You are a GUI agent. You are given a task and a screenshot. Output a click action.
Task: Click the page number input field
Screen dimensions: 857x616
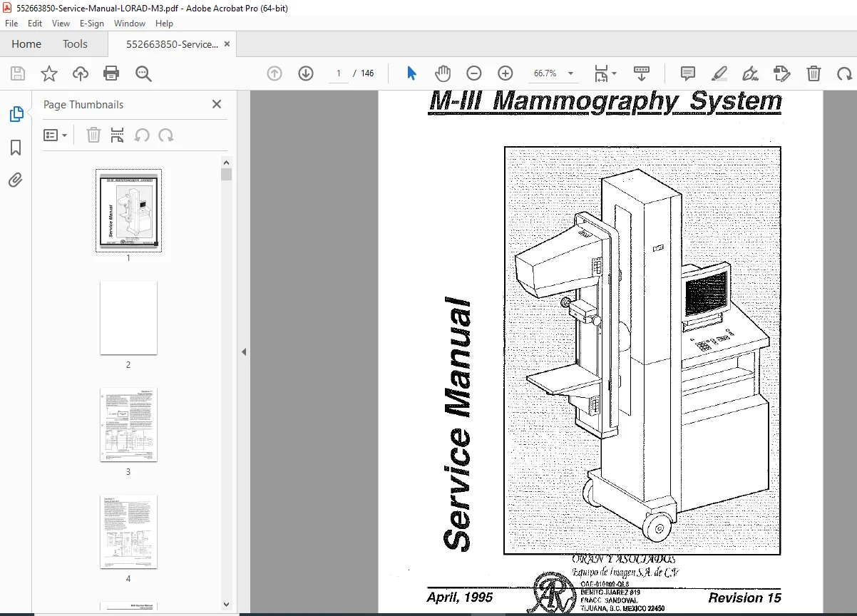pos(338,73)
